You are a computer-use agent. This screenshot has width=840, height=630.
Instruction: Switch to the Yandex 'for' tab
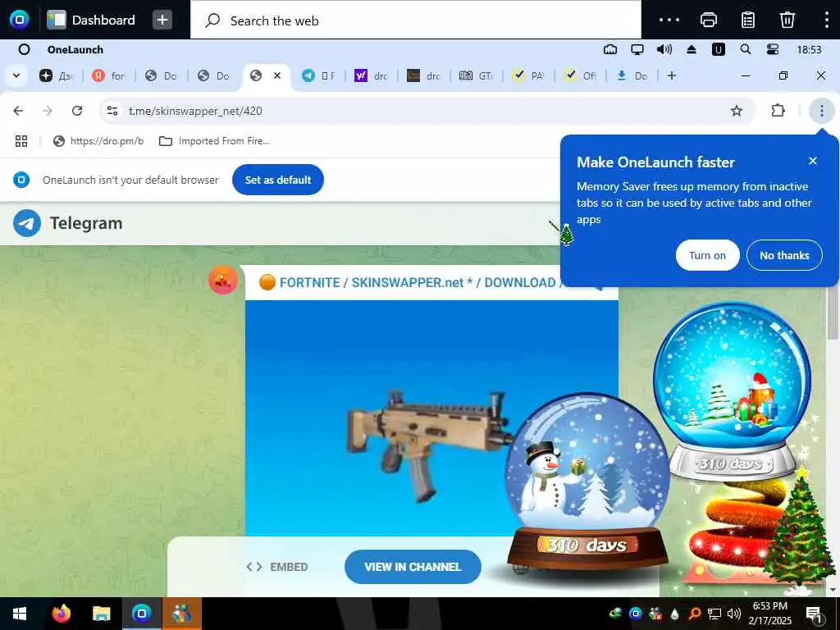(109, 76)
